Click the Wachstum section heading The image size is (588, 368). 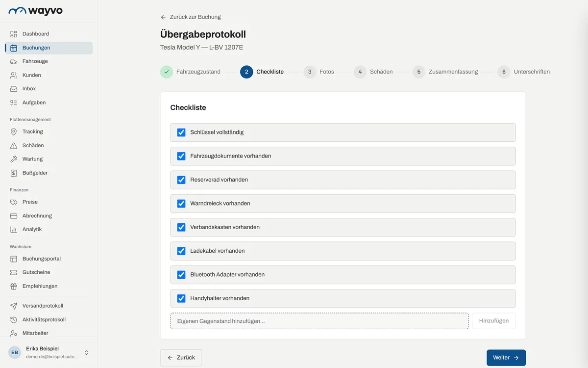coord(21,247)
